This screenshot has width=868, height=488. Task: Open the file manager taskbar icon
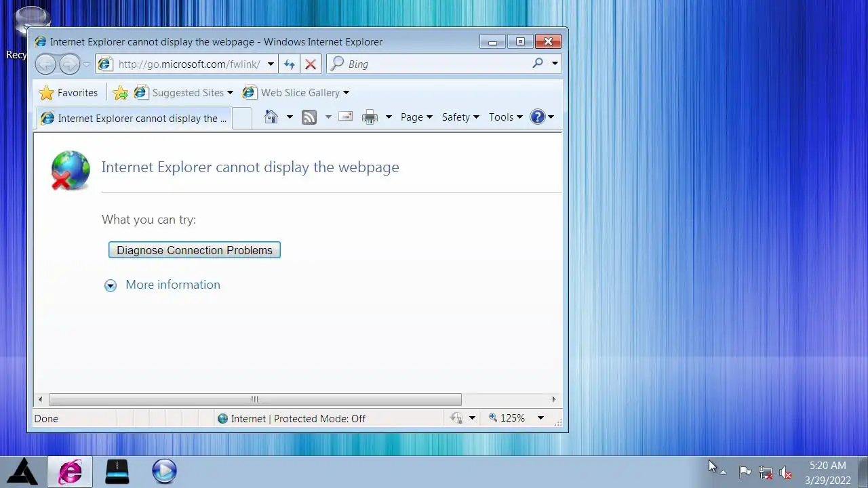[x=117, y=472]
